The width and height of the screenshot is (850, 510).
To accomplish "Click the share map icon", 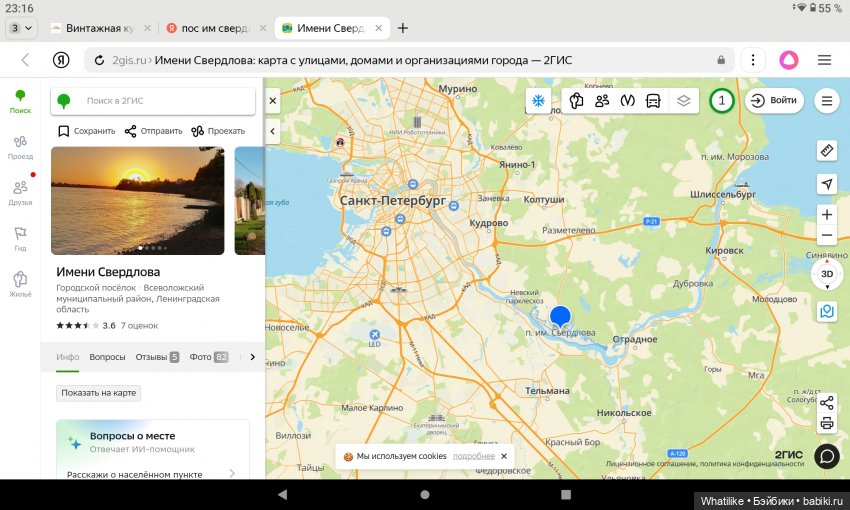I will [x=827, y=403].
